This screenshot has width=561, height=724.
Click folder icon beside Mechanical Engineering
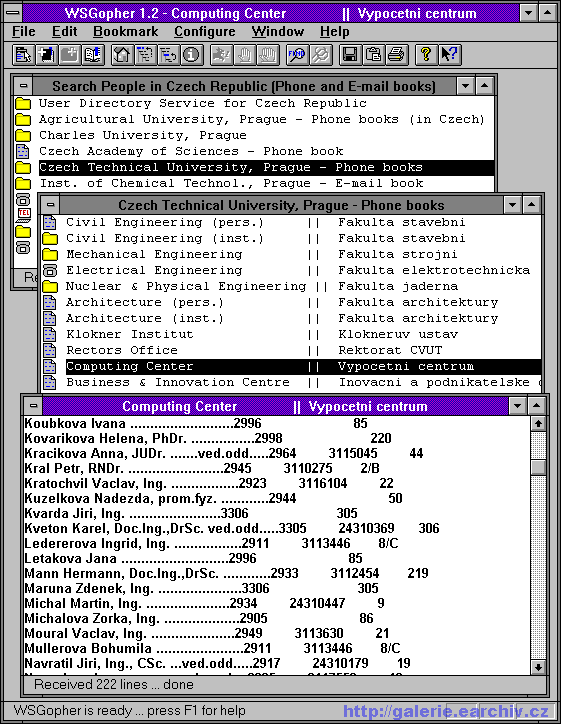[x=50, y=254]
